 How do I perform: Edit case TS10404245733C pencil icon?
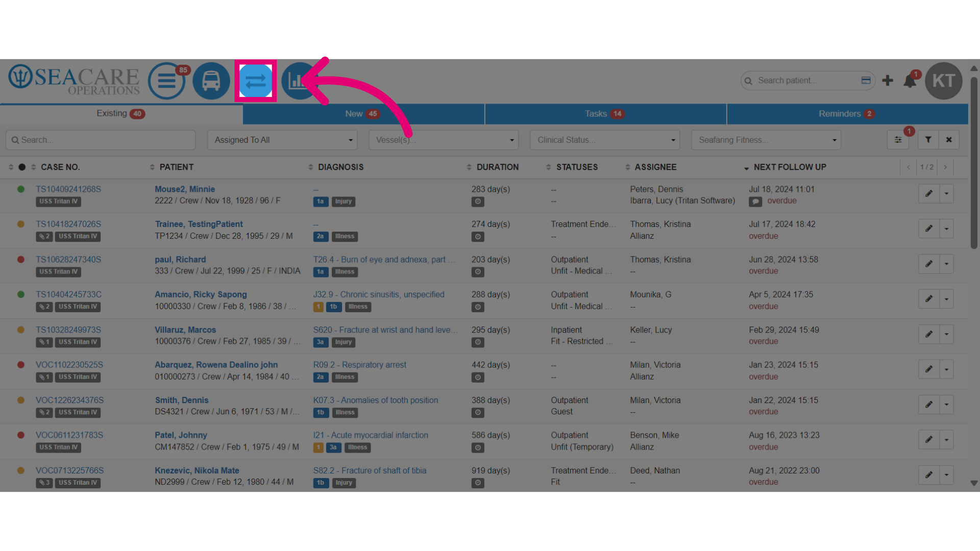point(929,299)
